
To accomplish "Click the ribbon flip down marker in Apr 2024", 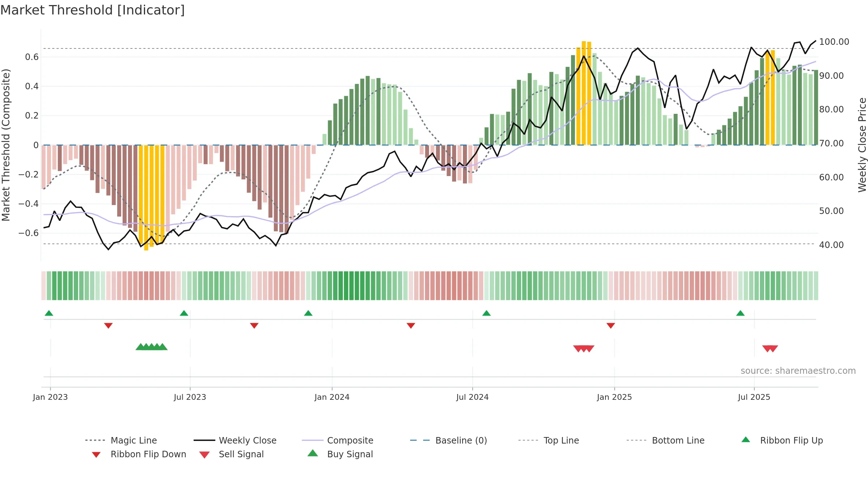I will coord(411,326).
